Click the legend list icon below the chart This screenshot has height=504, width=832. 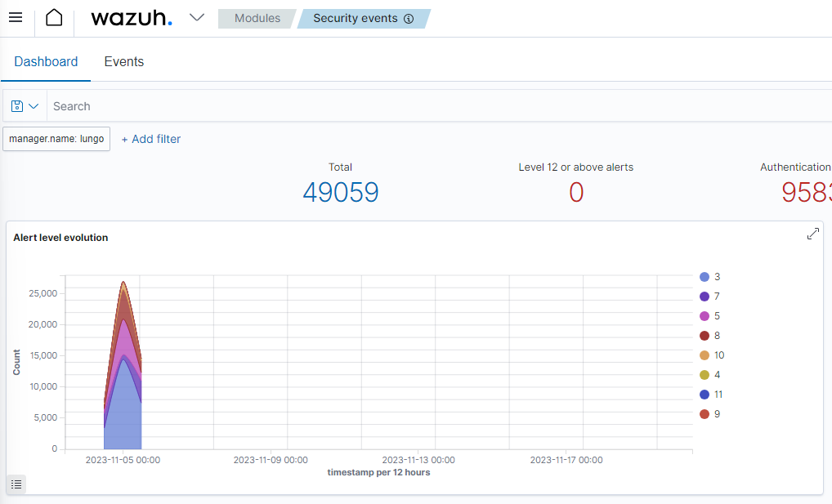(x=16, y=484)
